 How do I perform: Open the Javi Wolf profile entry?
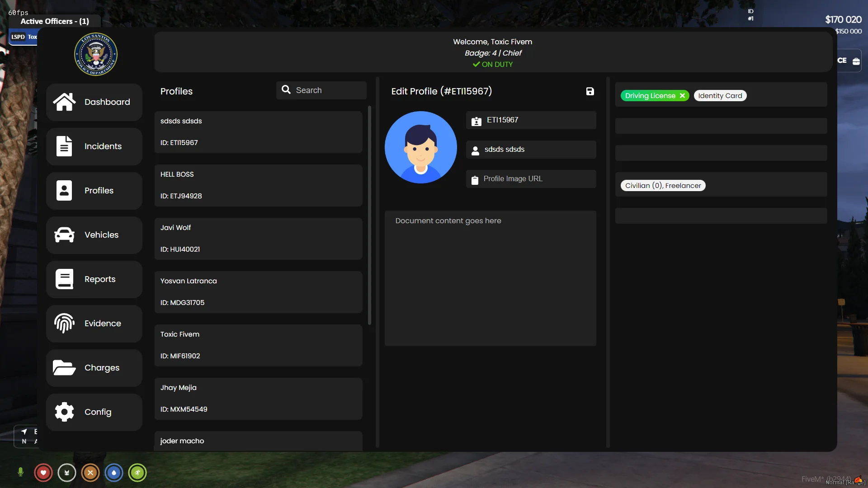click(258, 239)
